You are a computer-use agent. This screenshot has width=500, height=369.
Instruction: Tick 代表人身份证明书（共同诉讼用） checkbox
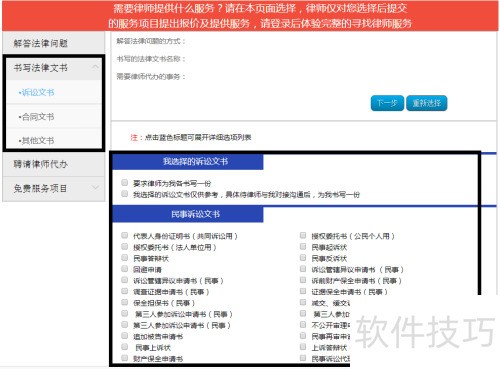[x=125, y=235]
